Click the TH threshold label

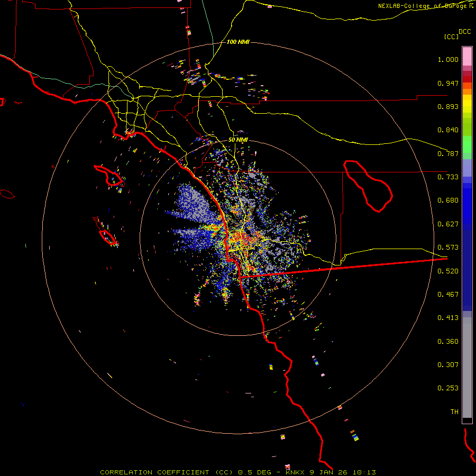click(454, 412)
